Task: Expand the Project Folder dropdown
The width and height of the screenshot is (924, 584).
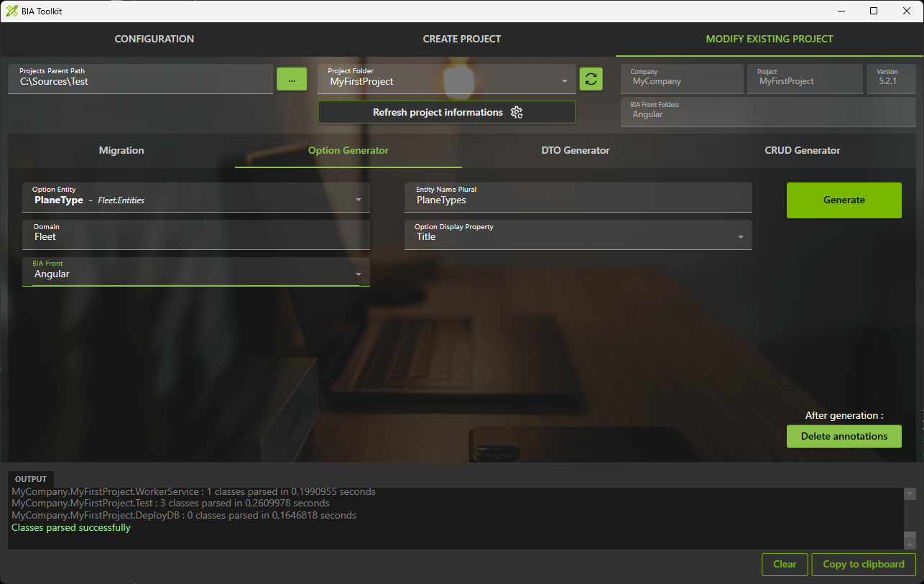Action: click(565, 81)
